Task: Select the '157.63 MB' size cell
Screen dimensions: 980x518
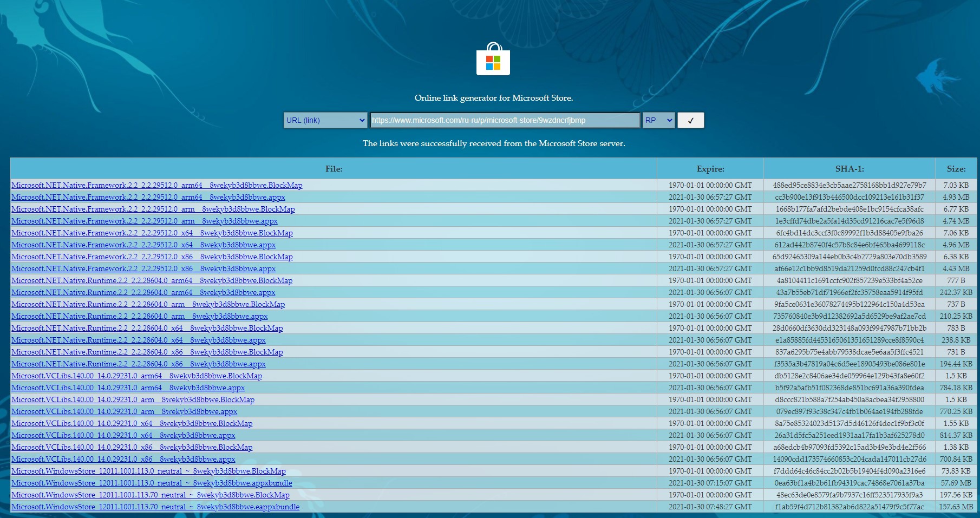Action: [956, 507]
